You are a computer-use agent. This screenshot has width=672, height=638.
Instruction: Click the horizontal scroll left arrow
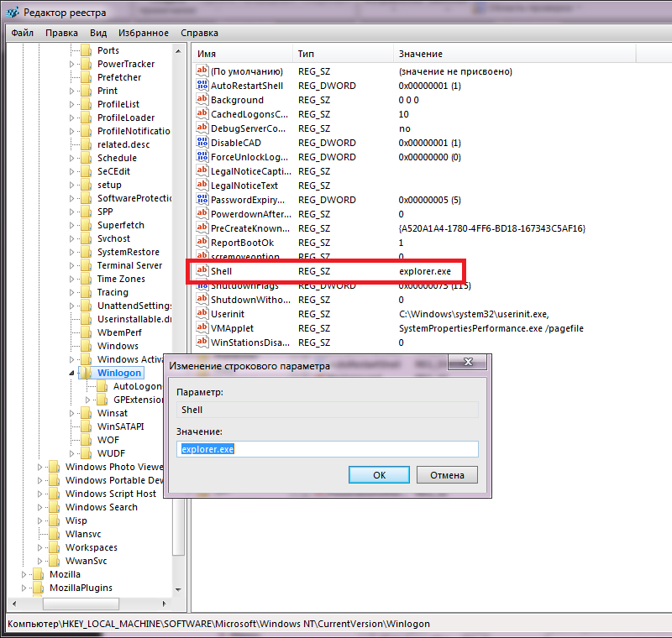pyautogui.click(x=14, y=604)
